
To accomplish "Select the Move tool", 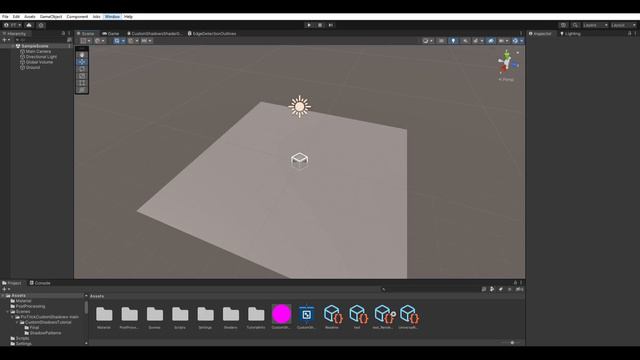I will (82, 62).
